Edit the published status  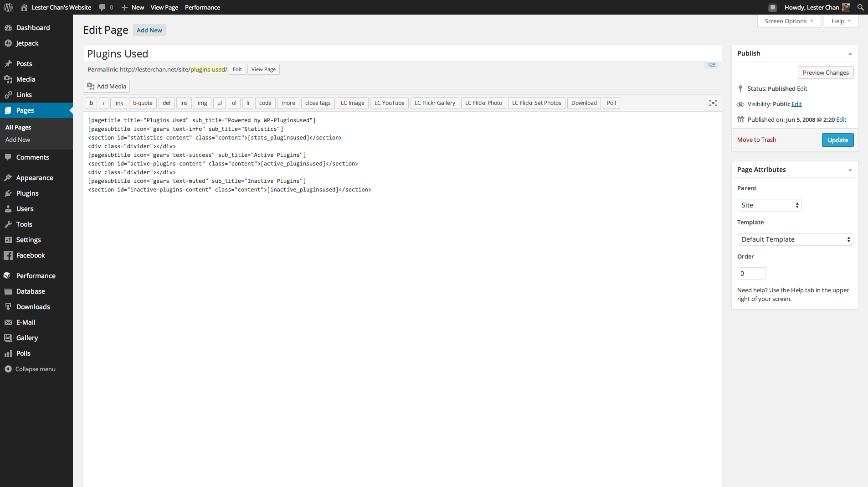pos(802,88)
